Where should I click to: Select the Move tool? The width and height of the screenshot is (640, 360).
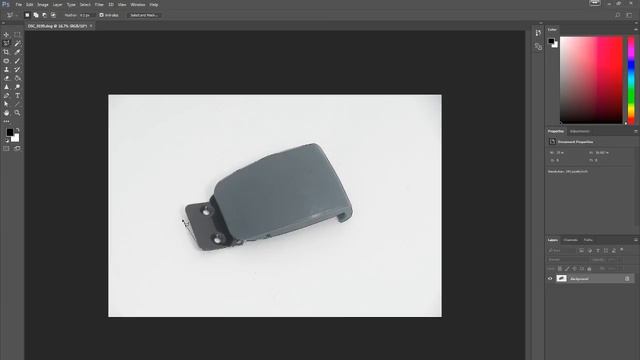pos(6,35)
